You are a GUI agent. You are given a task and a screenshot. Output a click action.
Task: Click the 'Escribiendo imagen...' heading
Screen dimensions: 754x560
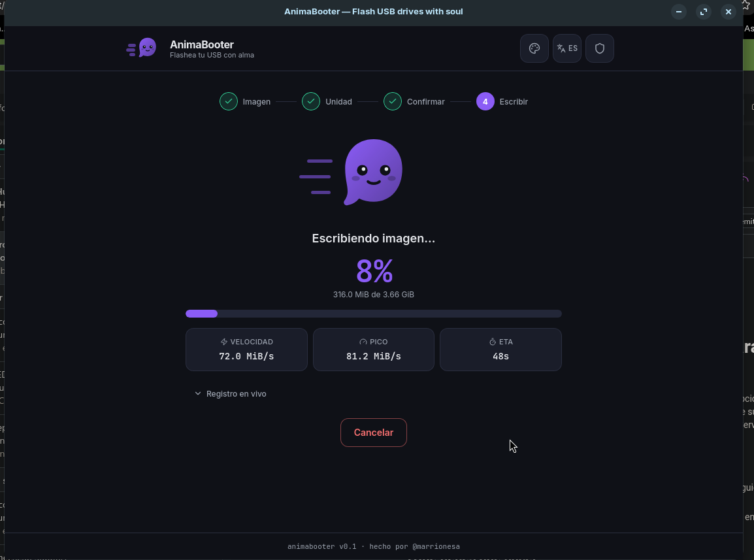coord(374,239)
